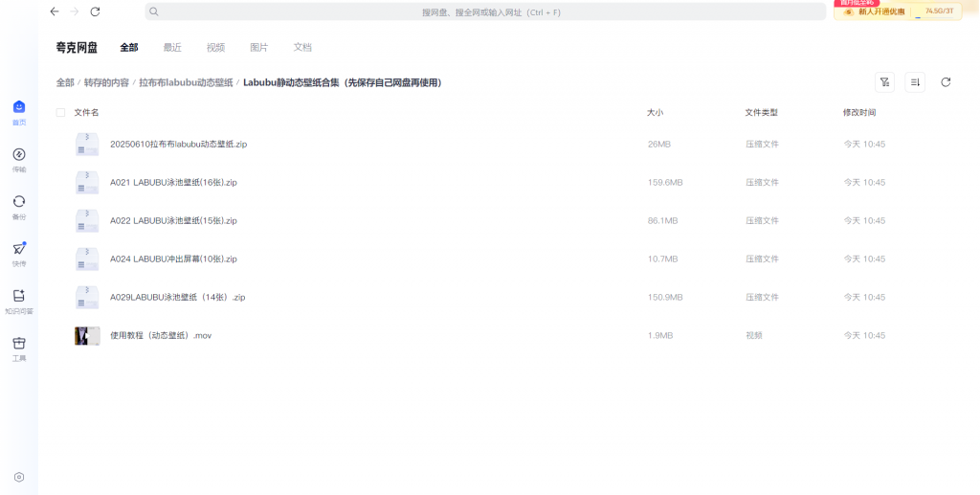Switch to the 最近 tab
The image size is (980, 495).
(x=172, y=48)
